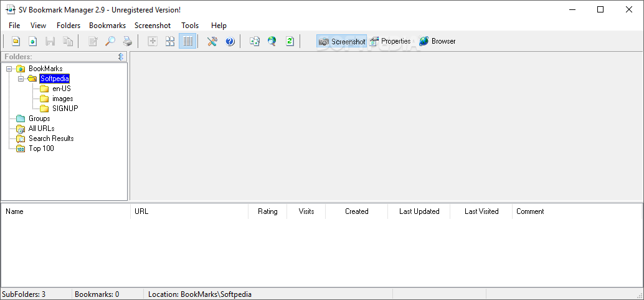Select the Softpedia folder in tree

point(54,79)
